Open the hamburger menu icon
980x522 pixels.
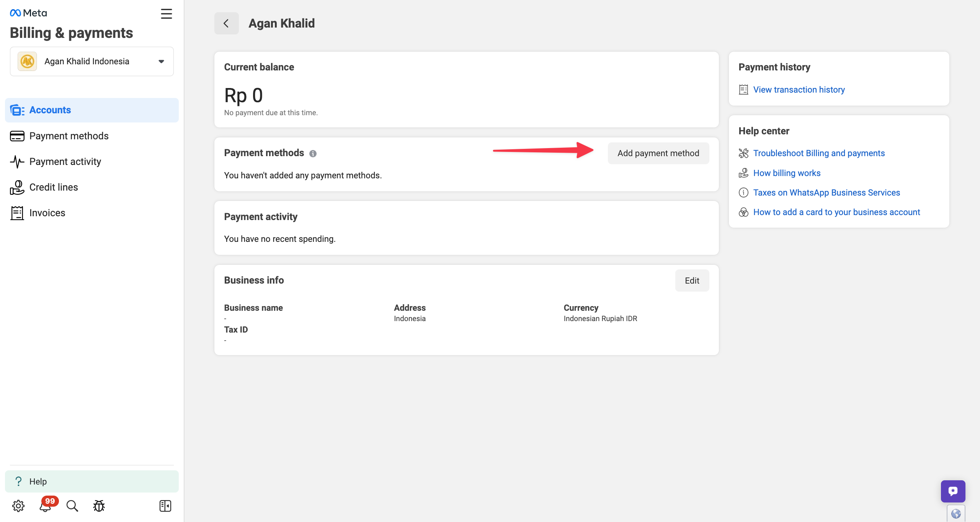(166, 14)
